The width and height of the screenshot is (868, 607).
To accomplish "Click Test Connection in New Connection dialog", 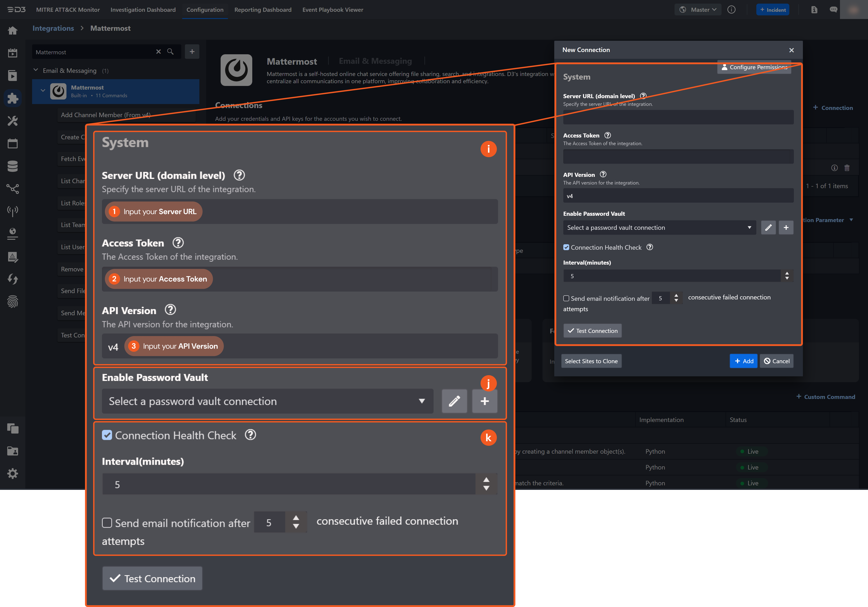I will pyautogui.click(x=592, y=331).
